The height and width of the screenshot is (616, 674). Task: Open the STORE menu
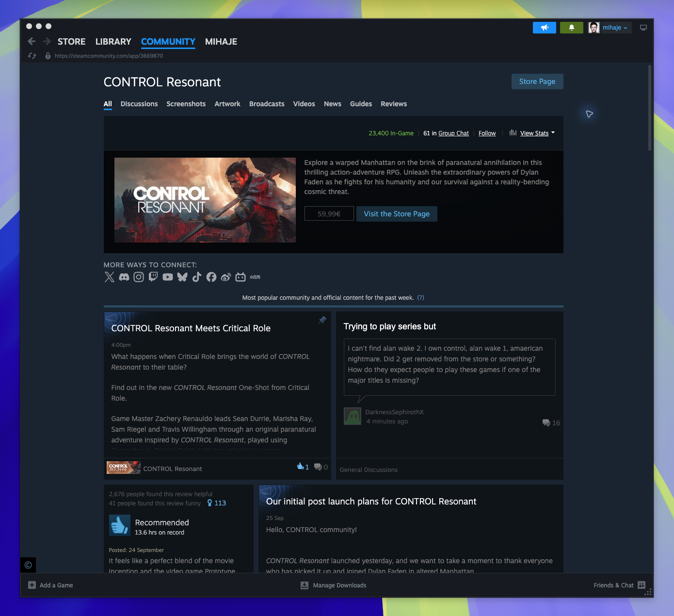point(72,42)
